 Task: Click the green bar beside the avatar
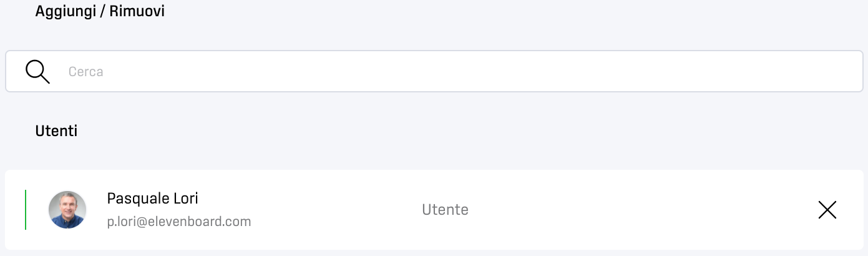(x=26, y=210)
